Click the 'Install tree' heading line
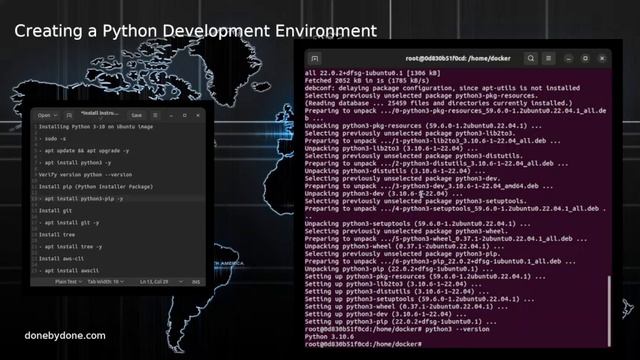This screenshot has height=360, width=640. click(57, 235)
